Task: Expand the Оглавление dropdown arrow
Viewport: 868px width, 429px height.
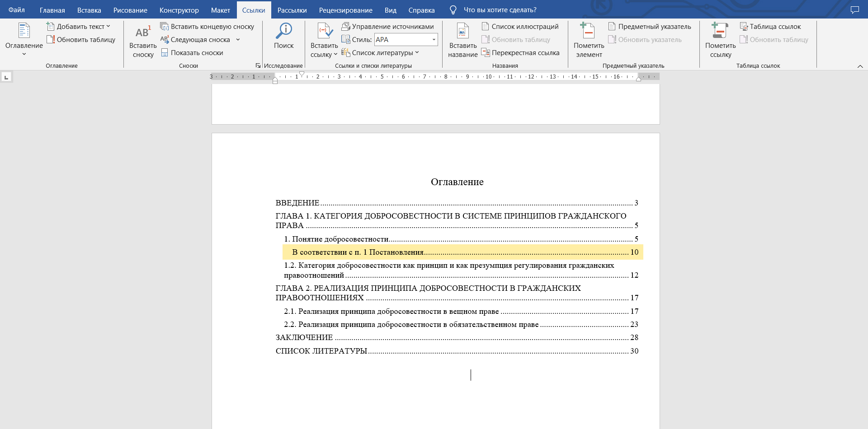Action: click(x=24, y=54)
